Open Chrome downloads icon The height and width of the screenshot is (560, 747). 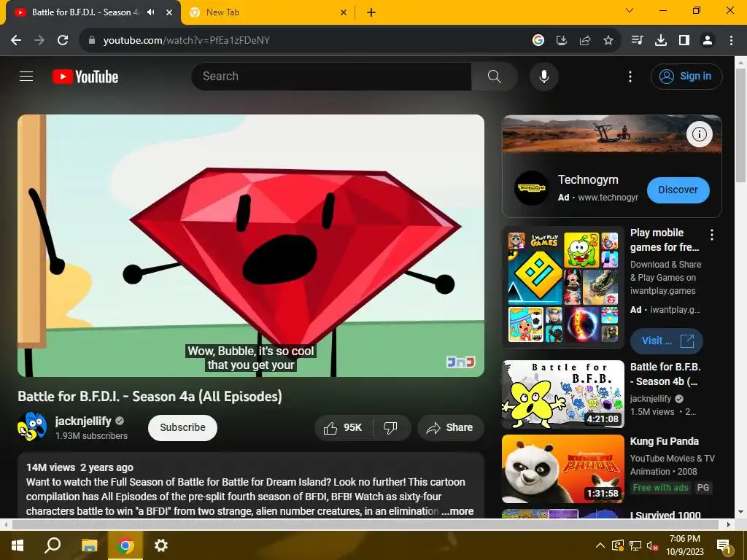click(x=661, y=41)
